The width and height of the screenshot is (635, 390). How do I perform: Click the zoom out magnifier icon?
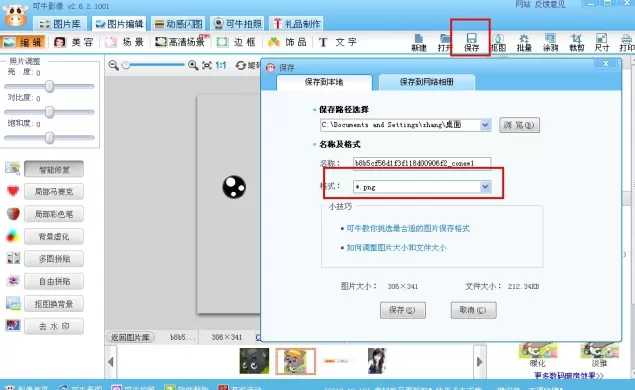pyautogui.click(x=113, y=65)
